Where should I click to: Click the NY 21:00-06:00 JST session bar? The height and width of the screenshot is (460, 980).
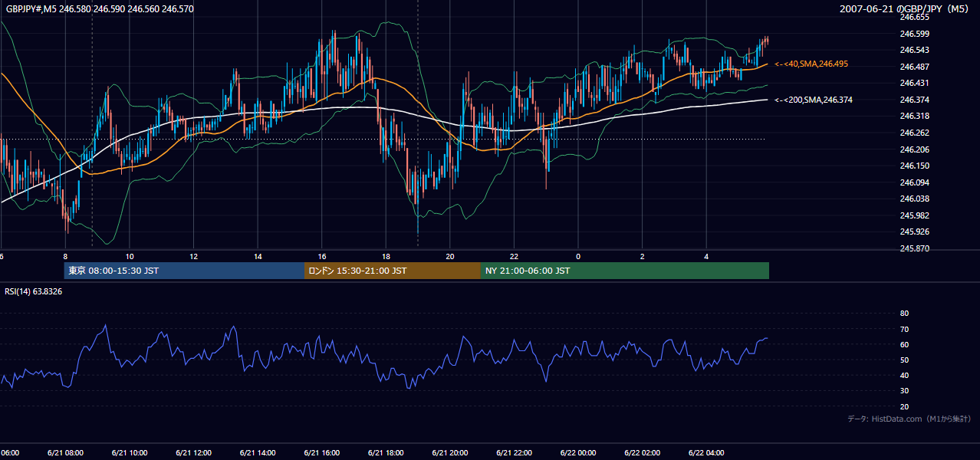[625, 271]
